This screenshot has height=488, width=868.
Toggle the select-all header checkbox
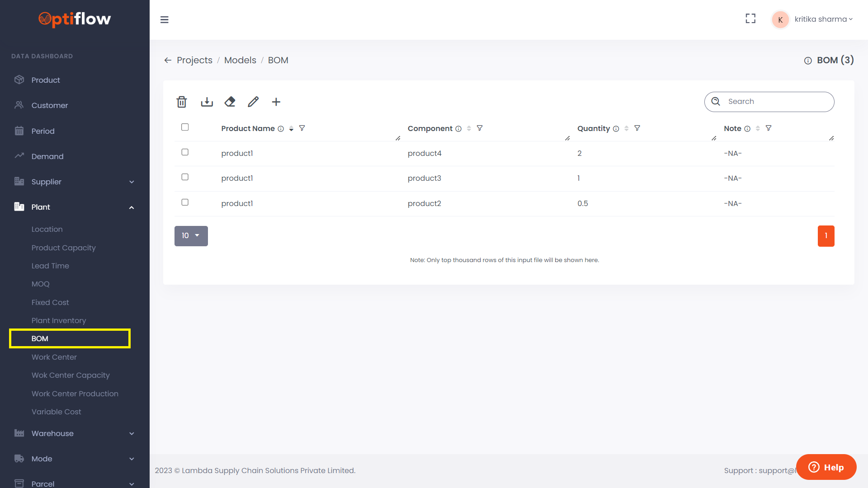point(185,127)
